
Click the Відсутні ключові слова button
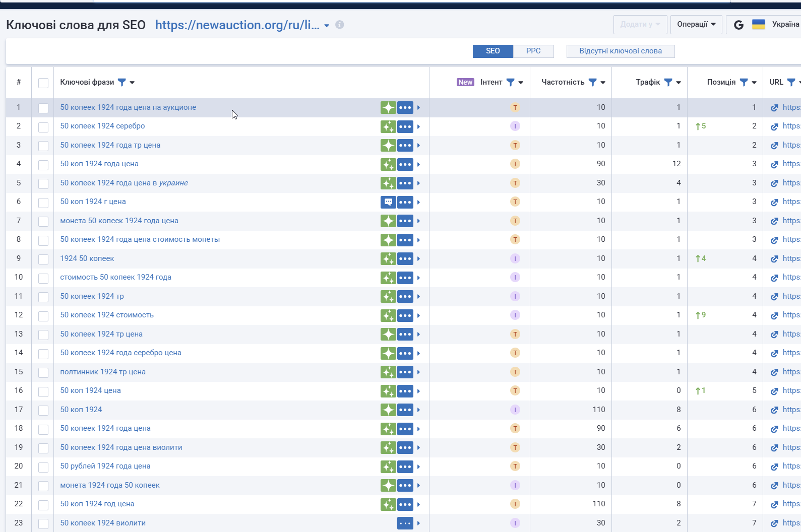tap(621, 51)
